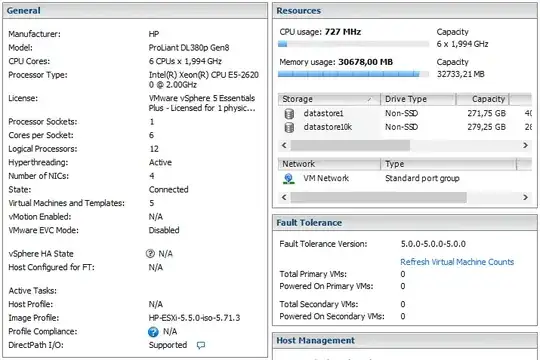
Task: Click the datastore10k disk icon
Action: [289, 127]
